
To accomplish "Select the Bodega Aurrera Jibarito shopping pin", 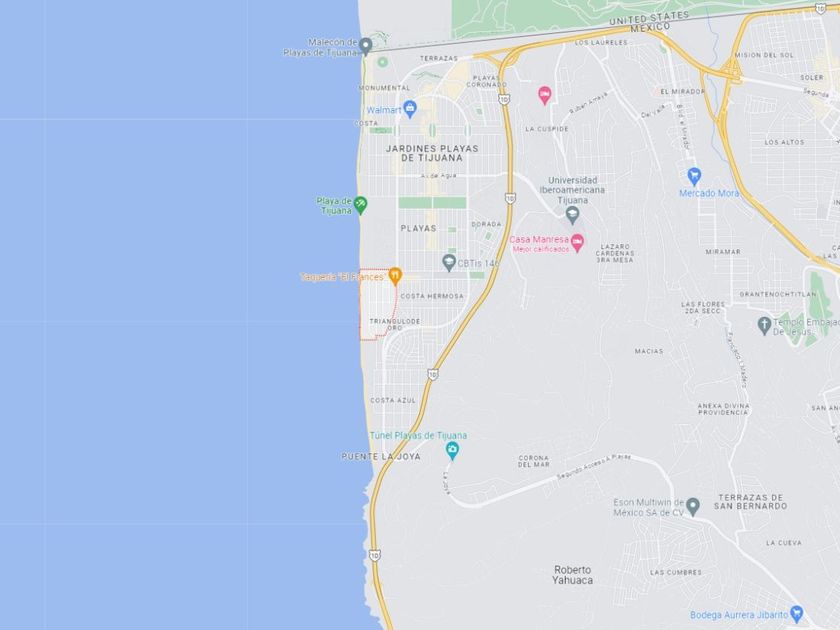I will click(797, 613).
